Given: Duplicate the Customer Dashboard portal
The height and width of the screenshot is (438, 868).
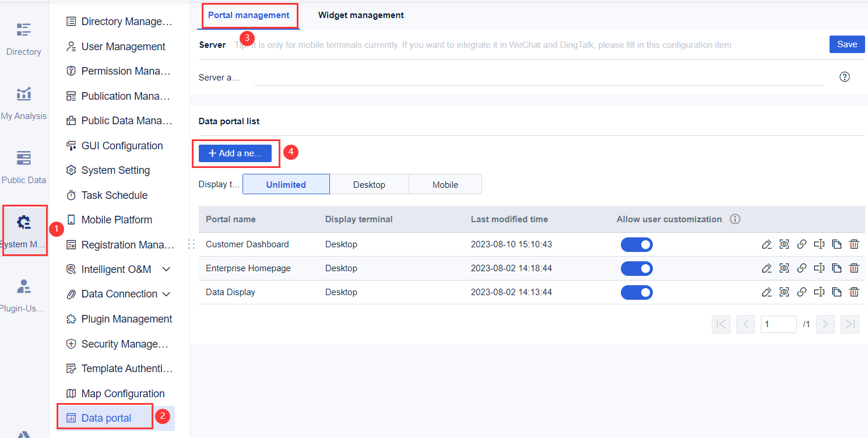Looking at the screenshot, I should click(837, 244).
